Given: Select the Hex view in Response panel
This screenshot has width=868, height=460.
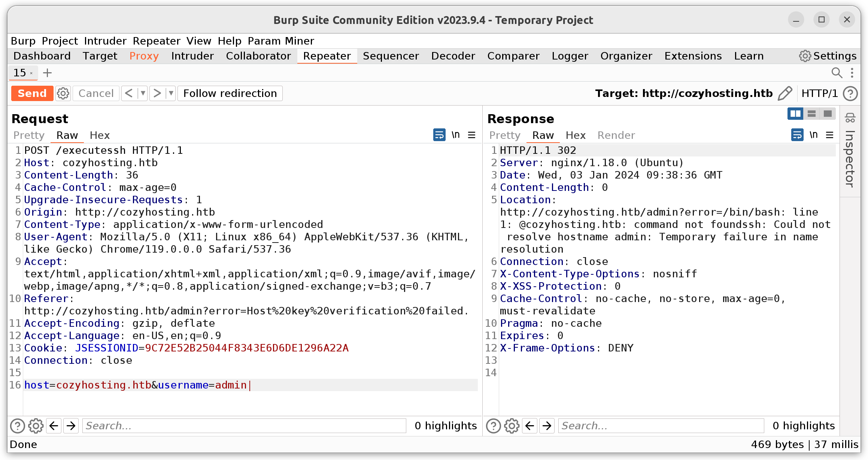Looking at the screenshot, I should [x=576, y=135].
